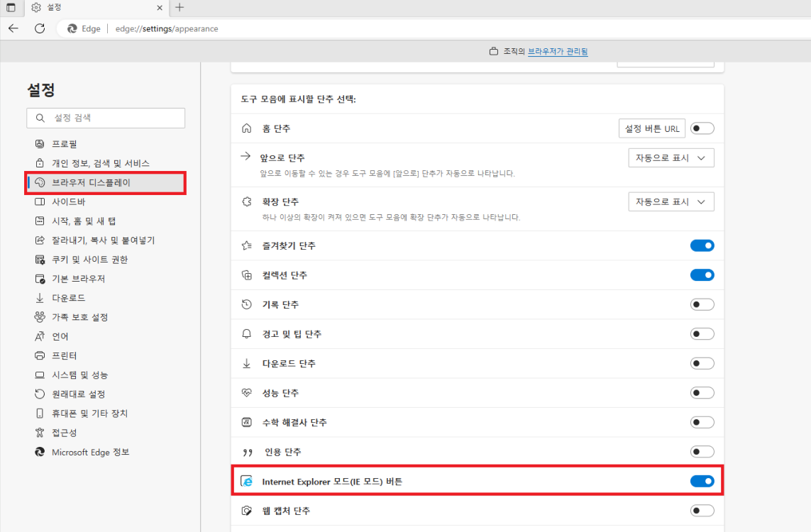Viewport: 811px width, 532px height.
Task: Disable the 컬렉션 단추 toggle
Action: 702,275
